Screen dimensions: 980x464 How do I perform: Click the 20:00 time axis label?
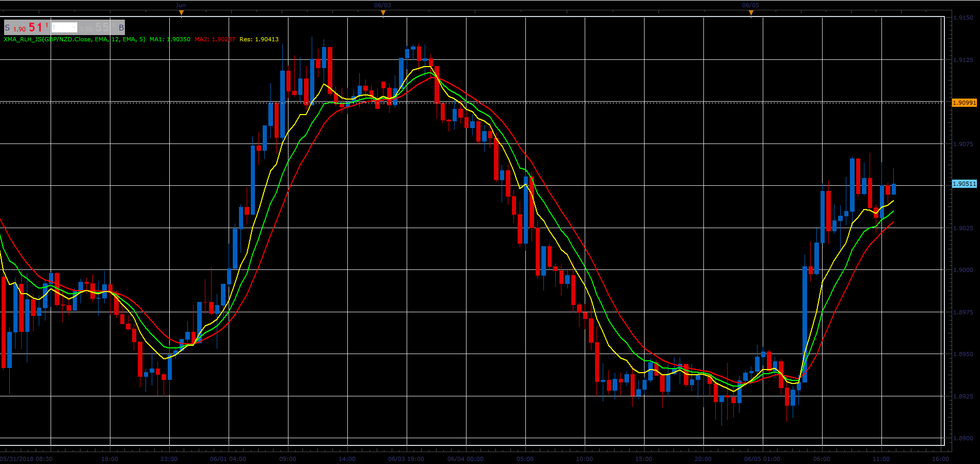click(x=703, y=459)
